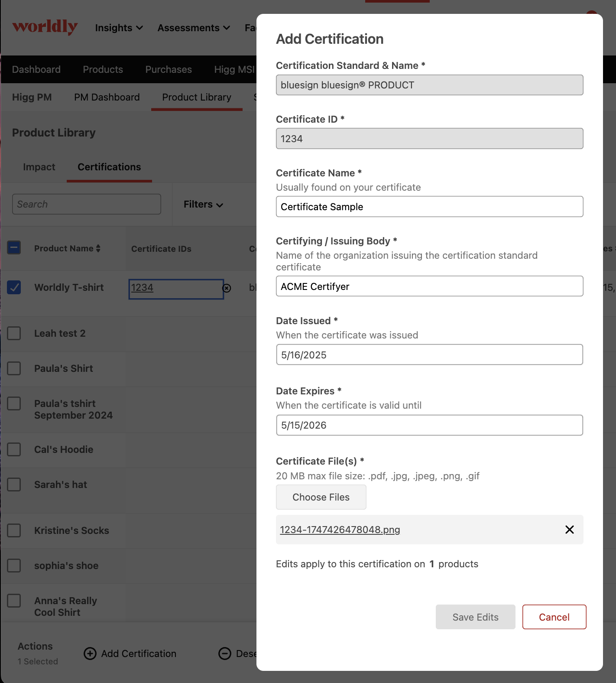Click the sophia's shoe product name

66,566
